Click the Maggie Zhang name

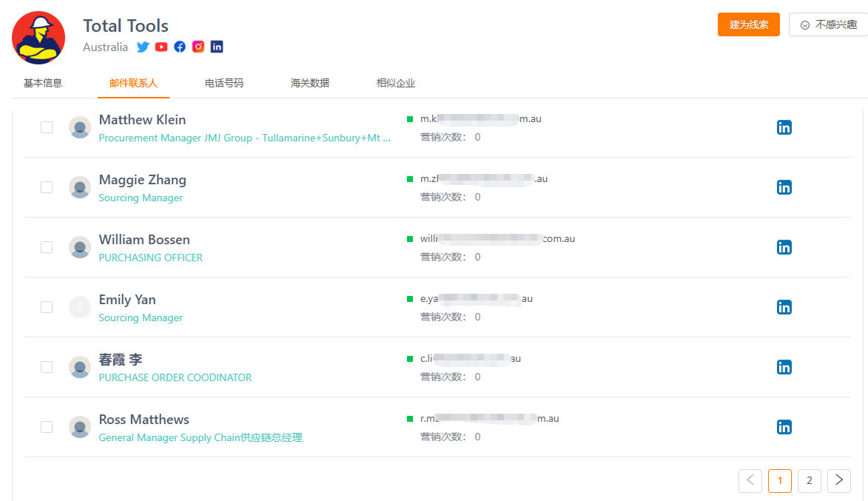click(x=142, y=180)
